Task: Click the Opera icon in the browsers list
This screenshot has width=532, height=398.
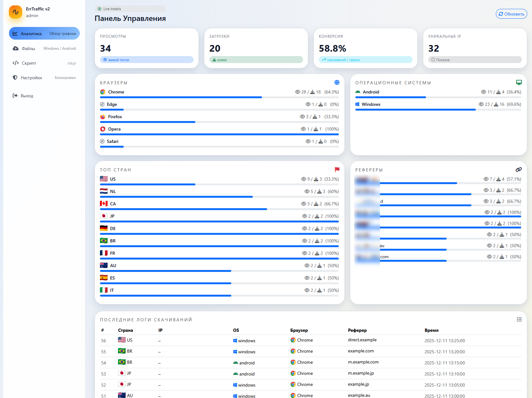Action: 102,129
